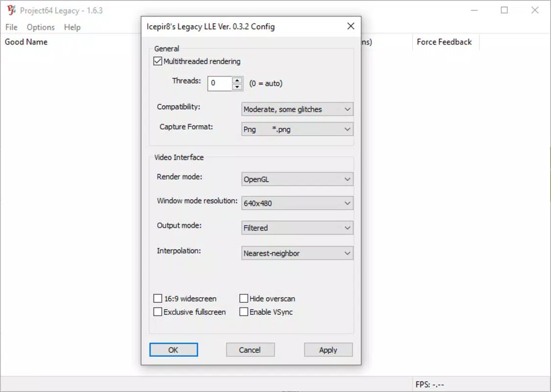This screenshot has height=392, width=551.
Task: Select Force Feedback column header
Action: (x=444, y=42)
